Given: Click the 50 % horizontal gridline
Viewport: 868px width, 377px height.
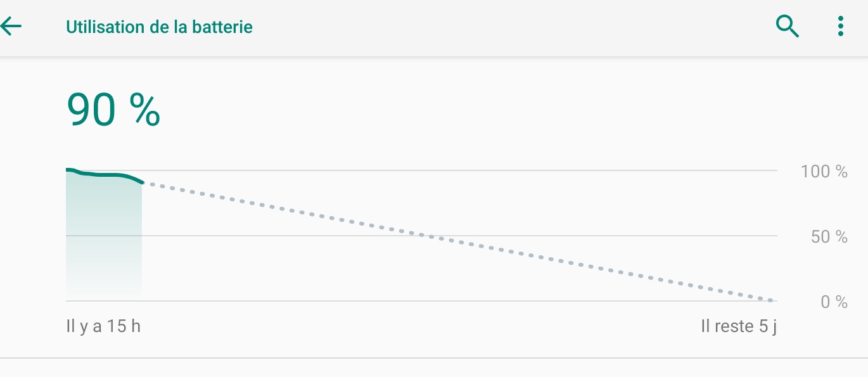Looking at the screenshot, I should (570, 236).
